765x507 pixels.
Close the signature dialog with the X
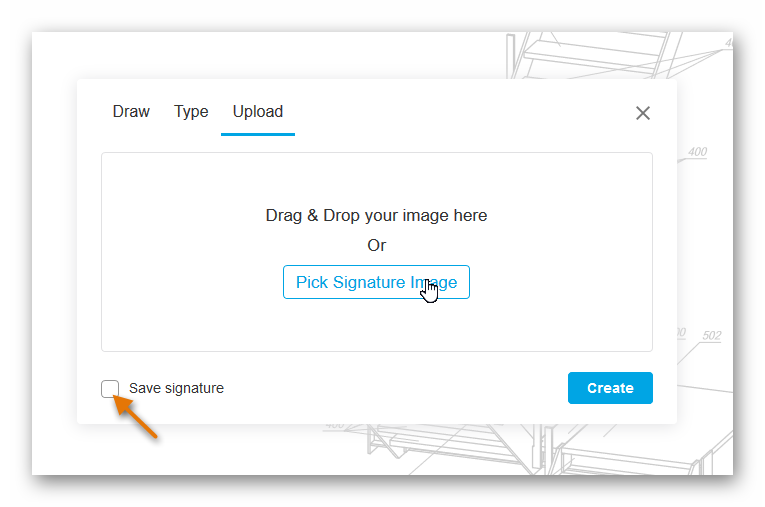(x=643, y=113)
